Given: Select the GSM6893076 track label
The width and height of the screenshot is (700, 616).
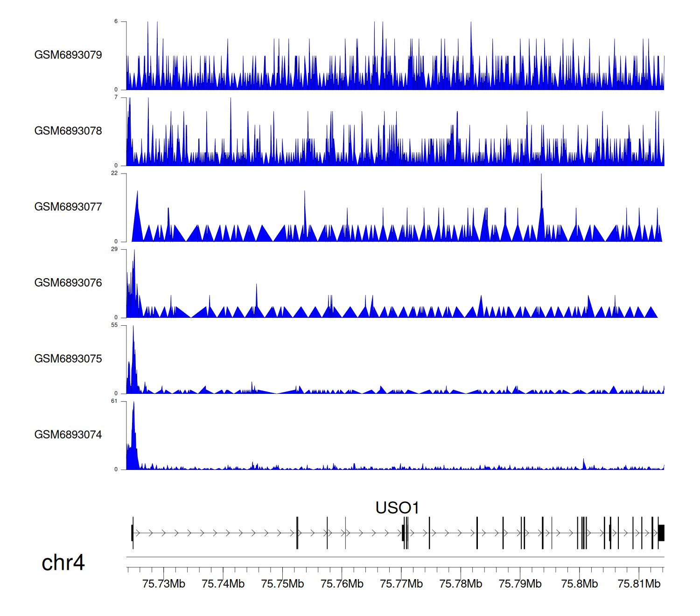Looking at the screenshot, I should click(x=68, y=283).
